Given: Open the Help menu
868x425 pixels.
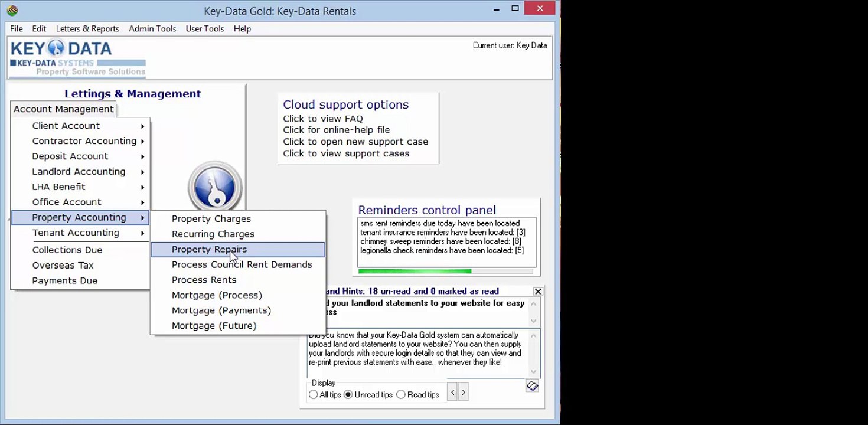Looking at the screenshot, I should tap(242, 29).
